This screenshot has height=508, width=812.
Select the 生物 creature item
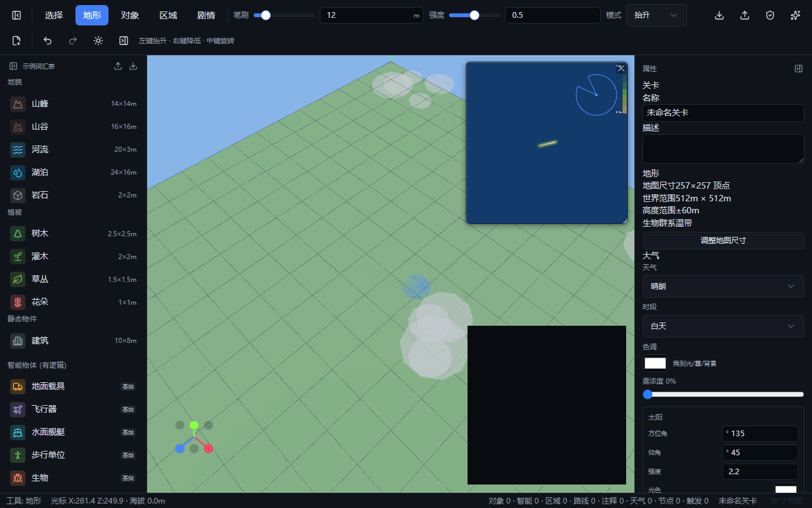pos(74,478)
